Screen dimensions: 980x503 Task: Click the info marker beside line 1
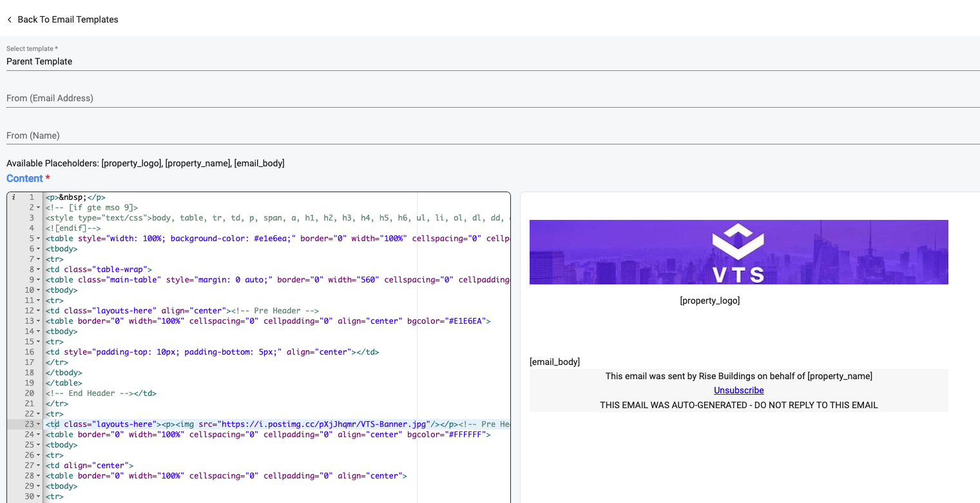pos(14,197)
